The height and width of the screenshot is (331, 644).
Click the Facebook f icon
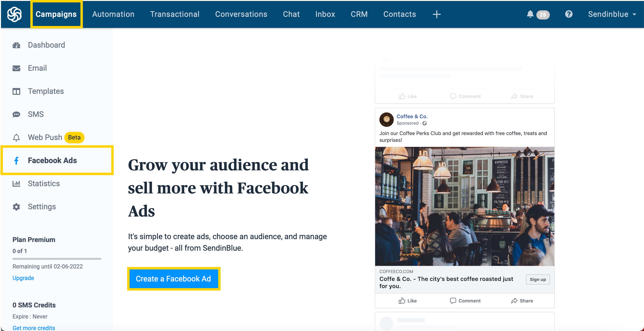click(x=16, y=160)
